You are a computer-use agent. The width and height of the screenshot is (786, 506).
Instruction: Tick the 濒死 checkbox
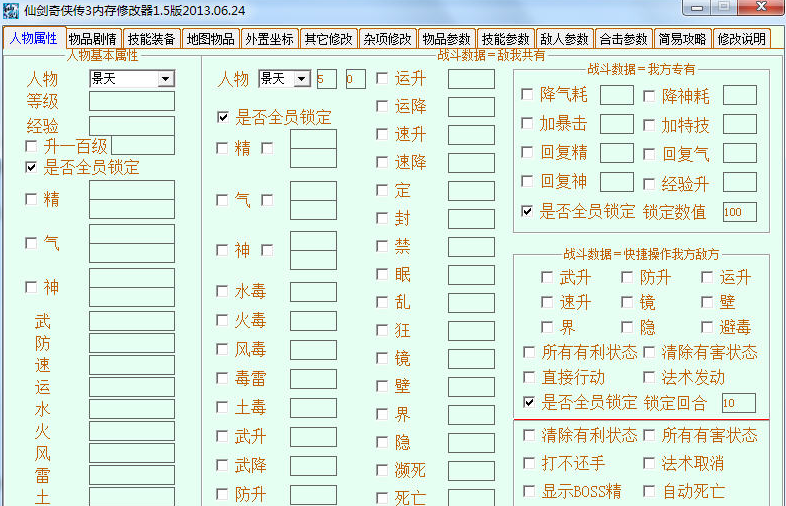pyautogui.click(x=382, y=470)
